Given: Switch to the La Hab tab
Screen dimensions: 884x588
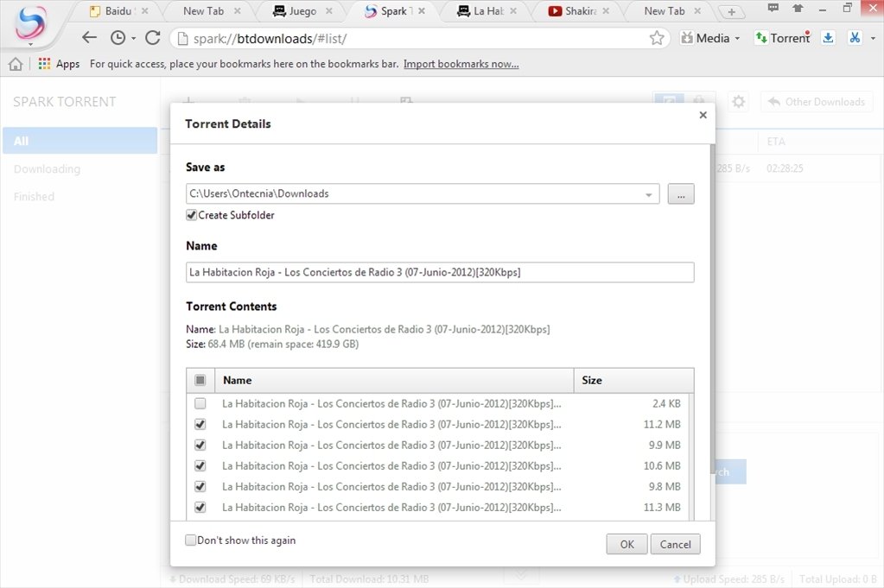Looking at the screenshot, I should tap(486, 10).
